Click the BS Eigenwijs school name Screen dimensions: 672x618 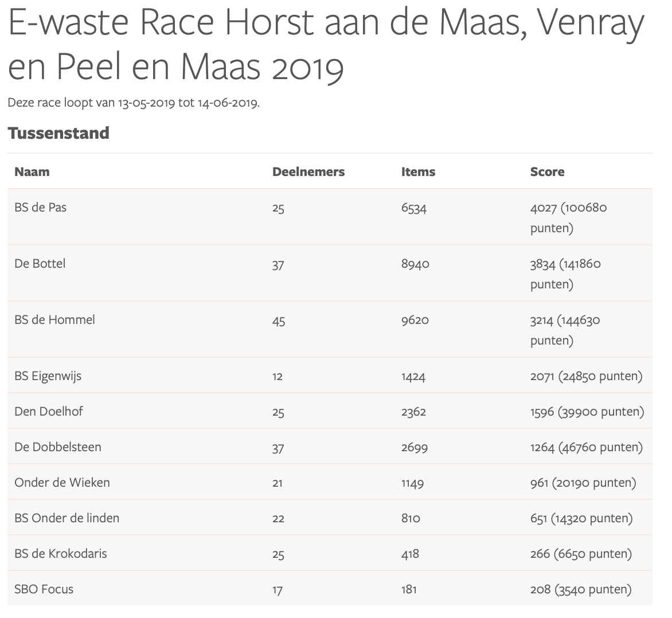pos(48,376)
